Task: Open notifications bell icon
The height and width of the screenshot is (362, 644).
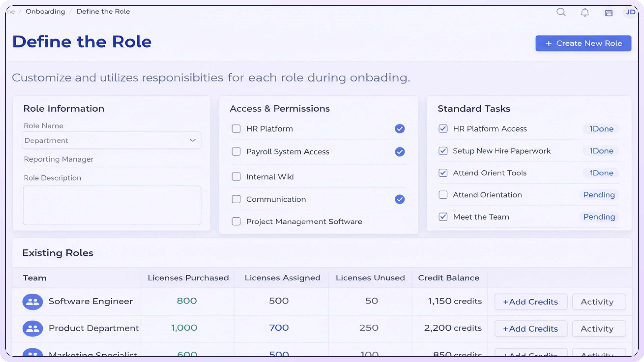Action: tap(584, 12)
